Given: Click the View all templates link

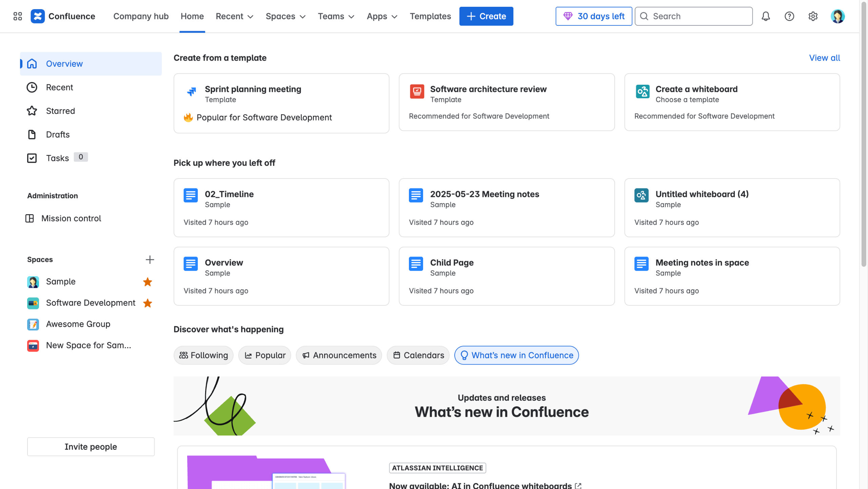Looking at the screenshot, I should [824, 58].
